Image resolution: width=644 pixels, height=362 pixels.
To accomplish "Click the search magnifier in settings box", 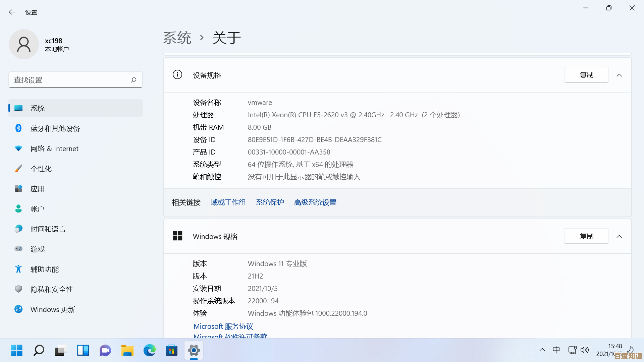I will [x=133, y=80].
